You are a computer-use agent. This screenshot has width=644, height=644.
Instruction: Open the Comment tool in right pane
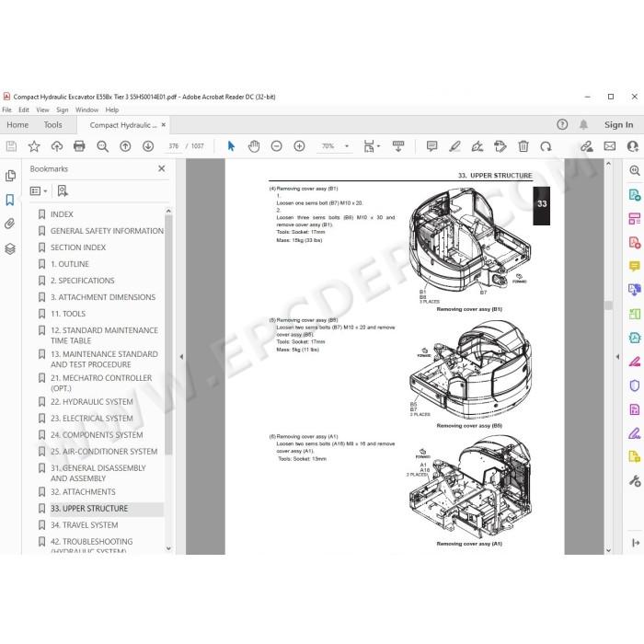pos(635,266)
